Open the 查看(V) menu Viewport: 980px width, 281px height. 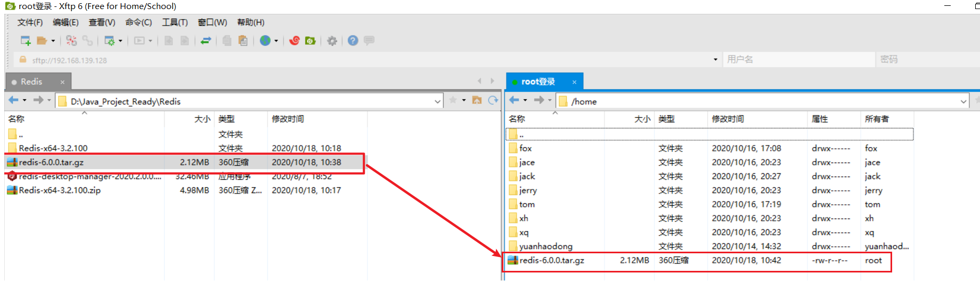tap(102, 22)
